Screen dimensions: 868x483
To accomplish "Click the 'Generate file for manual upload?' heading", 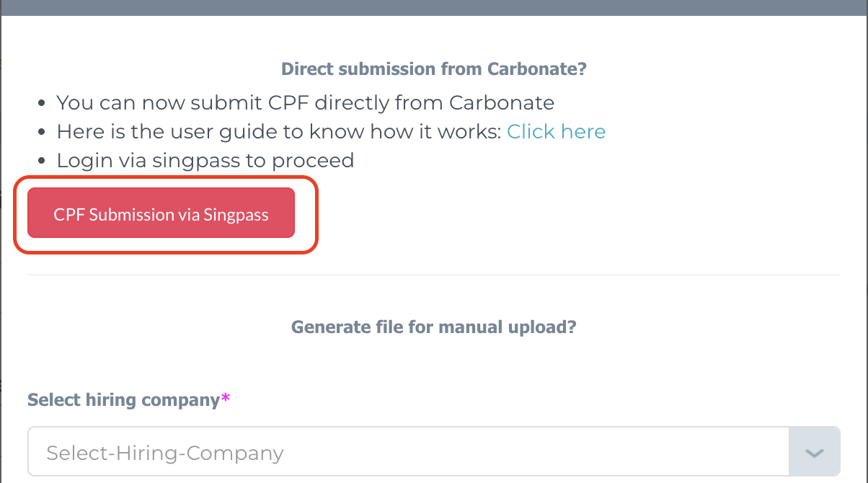I will pyautogui.click(x=433, y=327).
